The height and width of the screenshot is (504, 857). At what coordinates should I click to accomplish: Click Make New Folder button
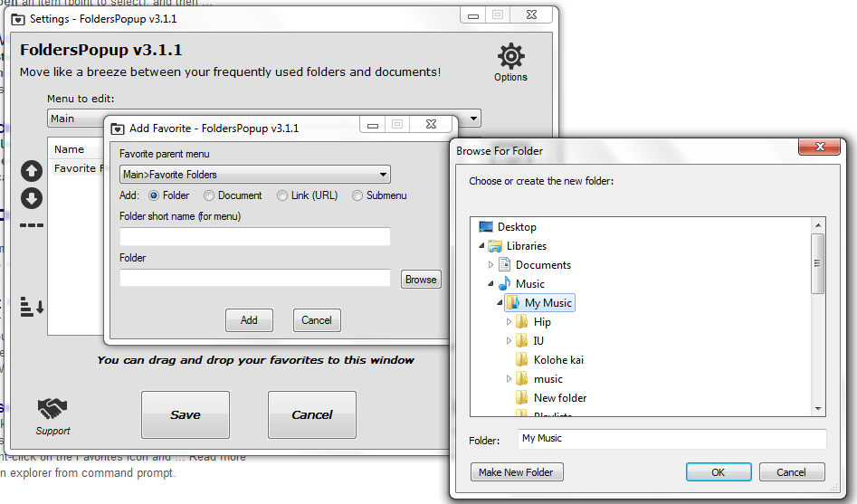[517, 472]
